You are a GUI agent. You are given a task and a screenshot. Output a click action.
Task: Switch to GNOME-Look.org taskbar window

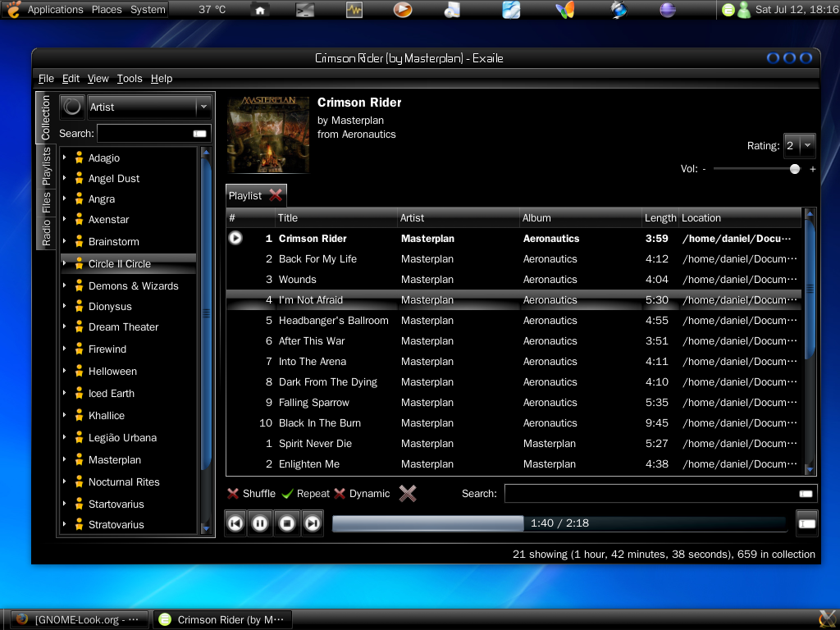79,619
